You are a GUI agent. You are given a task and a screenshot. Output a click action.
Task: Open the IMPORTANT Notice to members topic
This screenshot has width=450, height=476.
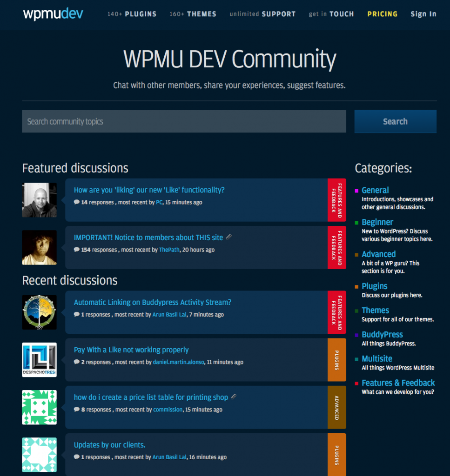tap(148, 238)
